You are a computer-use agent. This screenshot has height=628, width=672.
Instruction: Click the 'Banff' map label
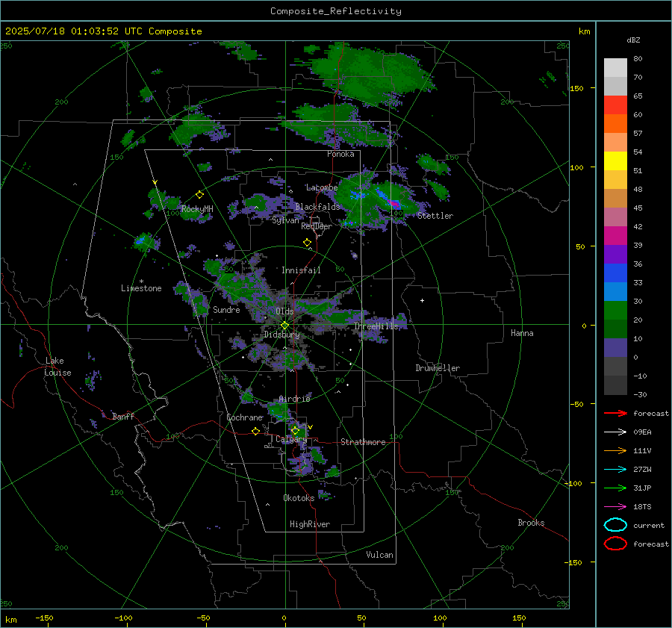pyautogui.click(x=123, y=417)
